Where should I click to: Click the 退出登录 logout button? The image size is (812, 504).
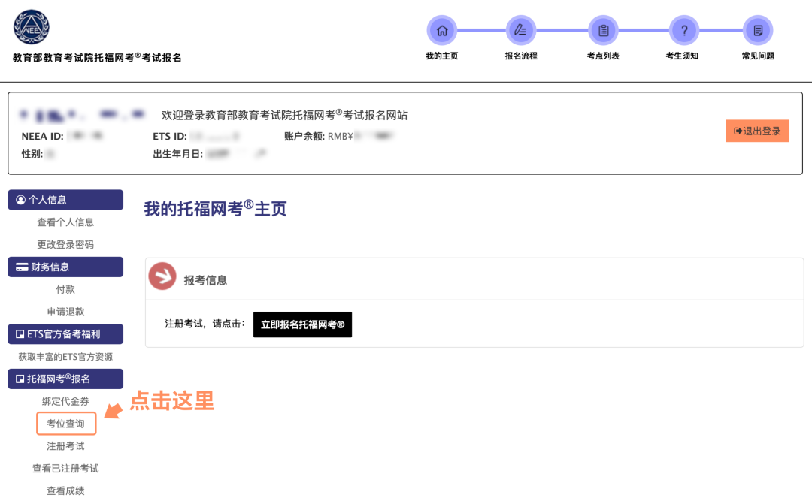pyautogui.click(x=757, y=131)
